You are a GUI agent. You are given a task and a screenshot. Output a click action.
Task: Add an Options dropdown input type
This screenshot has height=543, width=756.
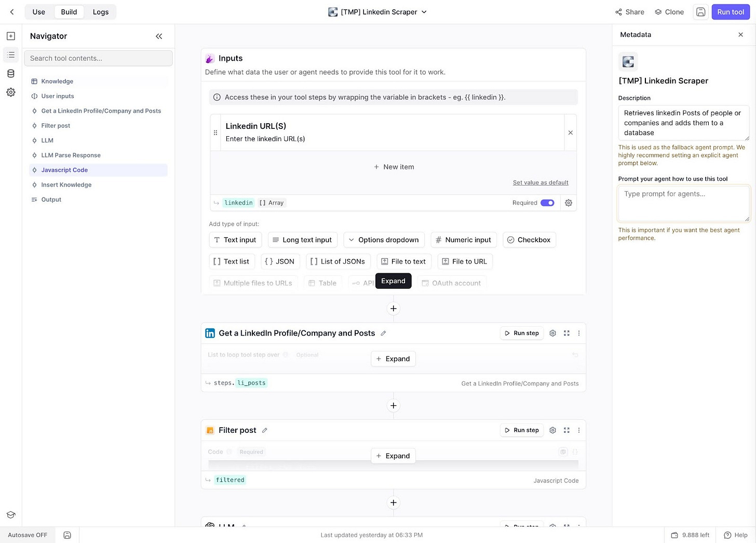384,240
